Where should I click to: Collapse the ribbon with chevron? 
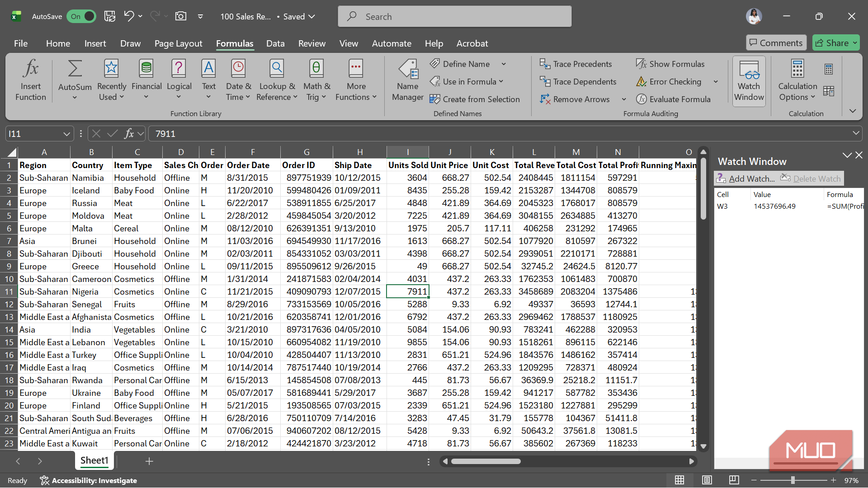[853, 111]
